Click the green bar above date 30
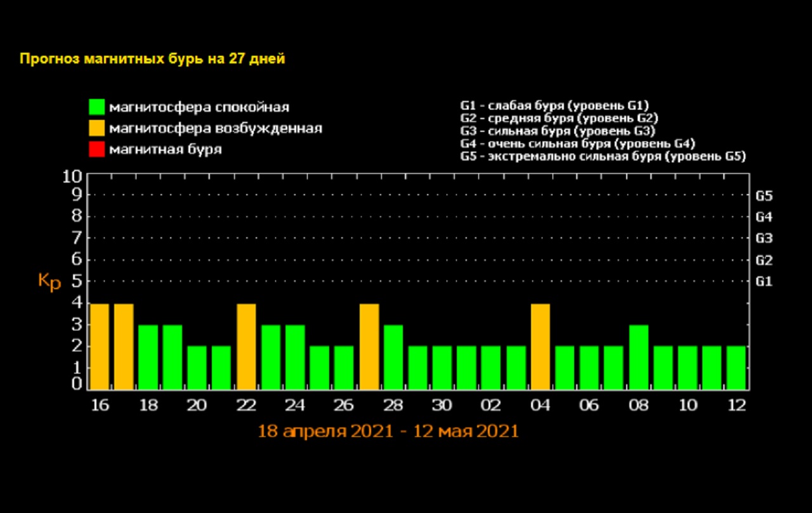This screenshot has height=513, width=812. [x=442, y=368]
